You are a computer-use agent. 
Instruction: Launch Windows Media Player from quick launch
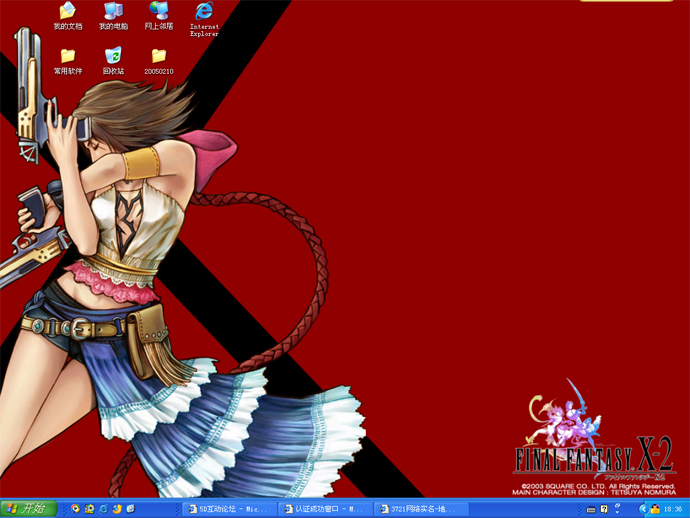[76, 509]
